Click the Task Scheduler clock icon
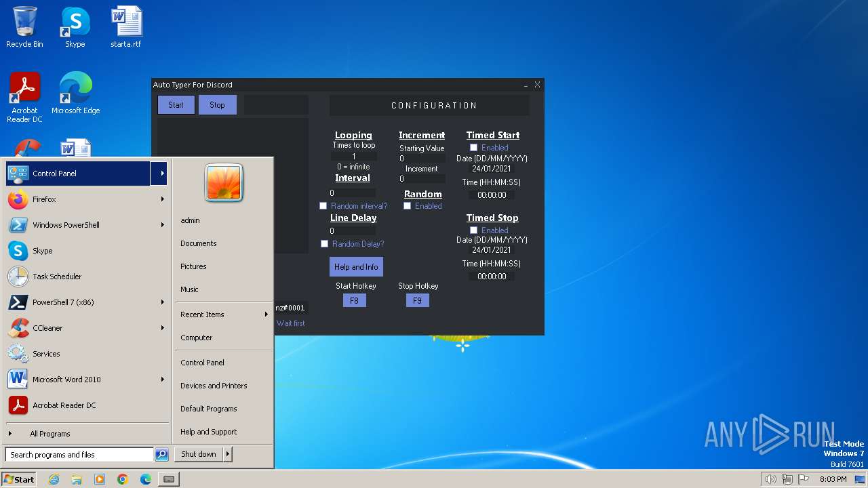Viewport: 868px width, 488px height. (18, 277)
